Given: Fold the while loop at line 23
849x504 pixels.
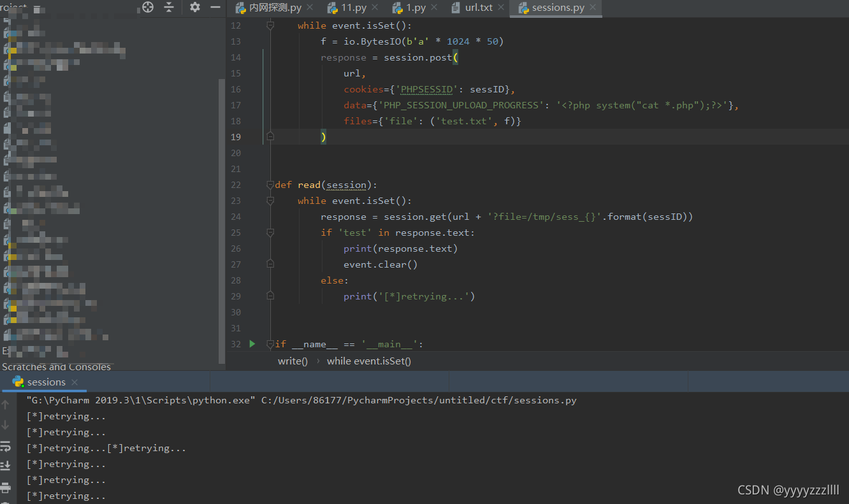Looking at the screenshot, I should point(270,201).
